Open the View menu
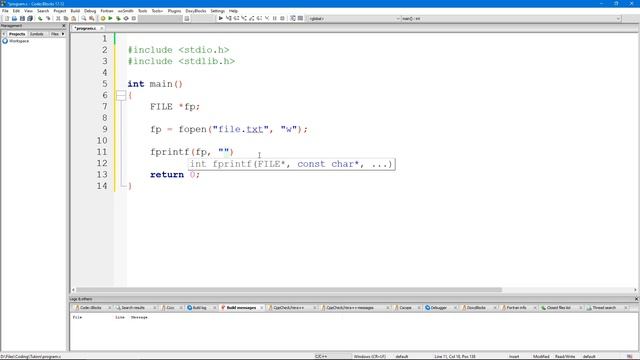This screenshot has height=360, width=640. [28, 11]
